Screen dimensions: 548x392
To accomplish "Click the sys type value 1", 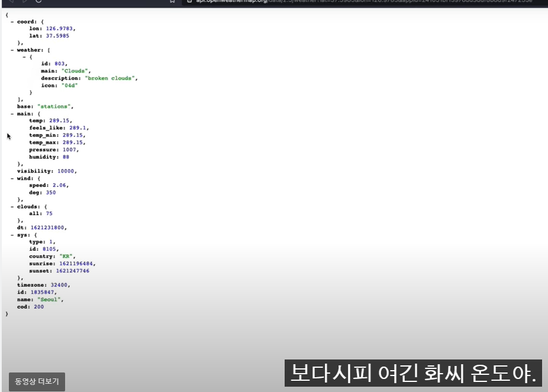I will pyautogui.click(x=51, y=242).
